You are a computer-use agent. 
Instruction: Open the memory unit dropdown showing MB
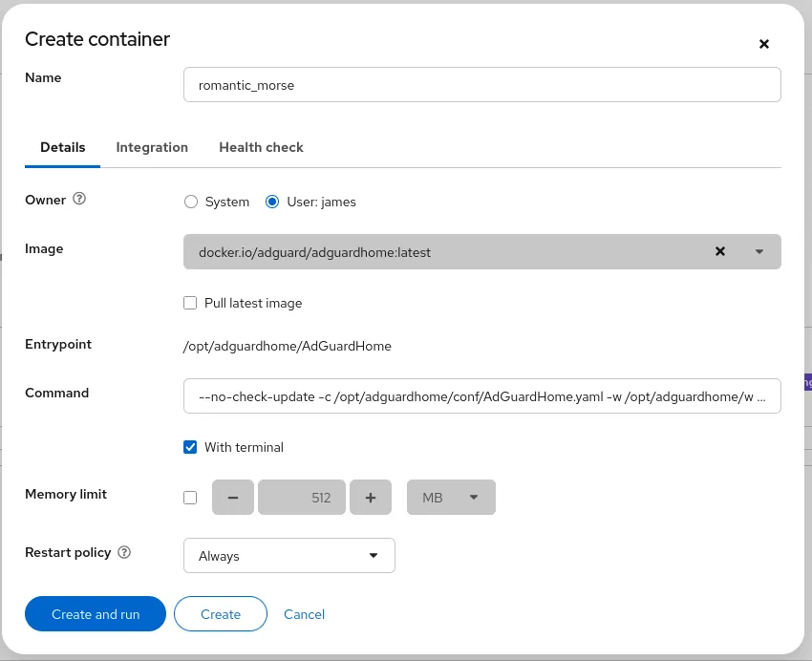click(450, 497)
